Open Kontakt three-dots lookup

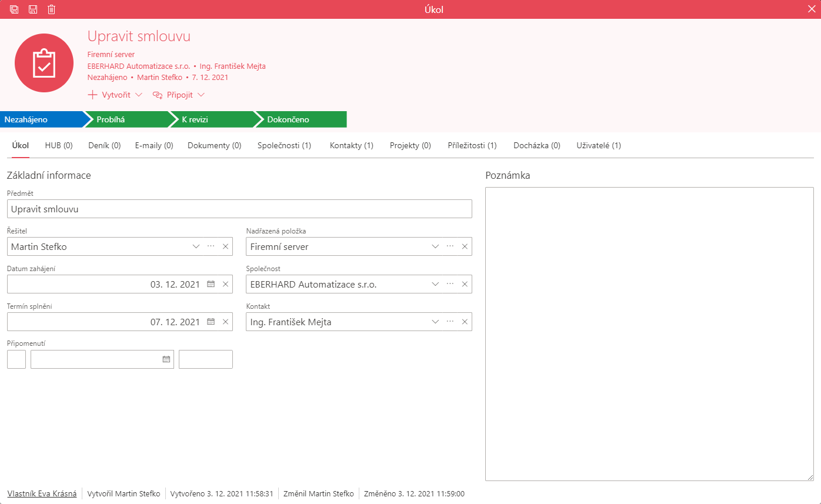tap(450, 322)
